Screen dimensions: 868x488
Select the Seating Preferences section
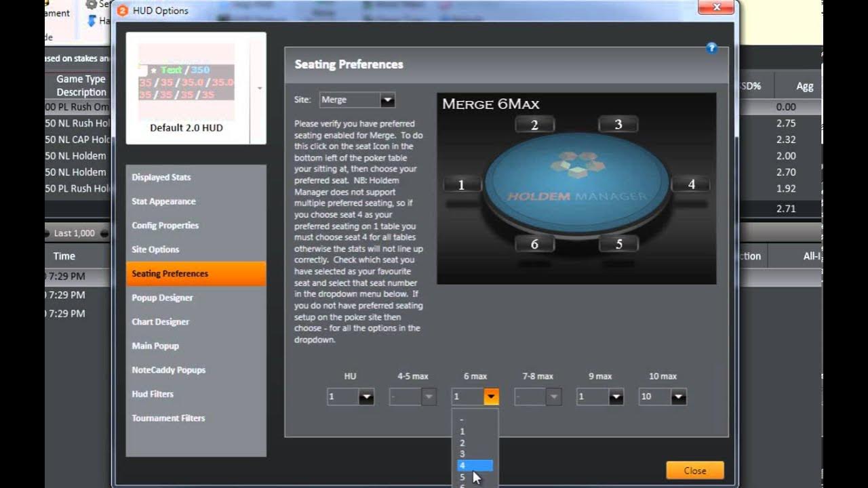click(196, 274)
